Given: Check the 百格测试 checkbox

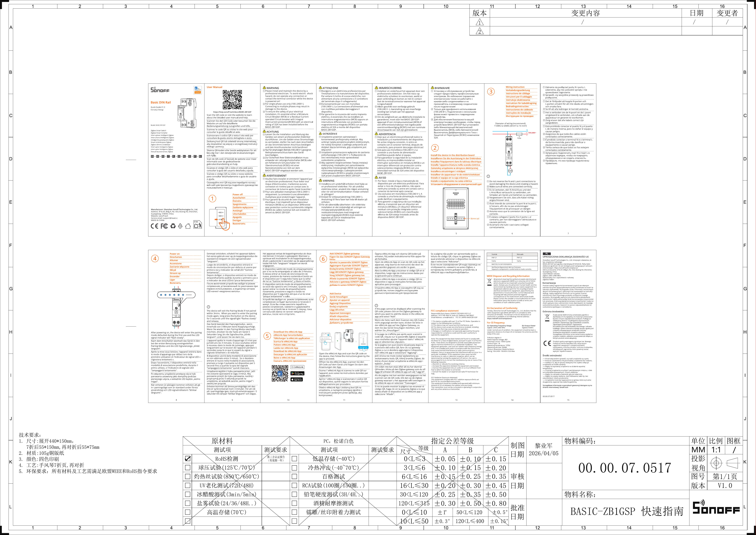Looking at the screenshot, I should (294, 476).
